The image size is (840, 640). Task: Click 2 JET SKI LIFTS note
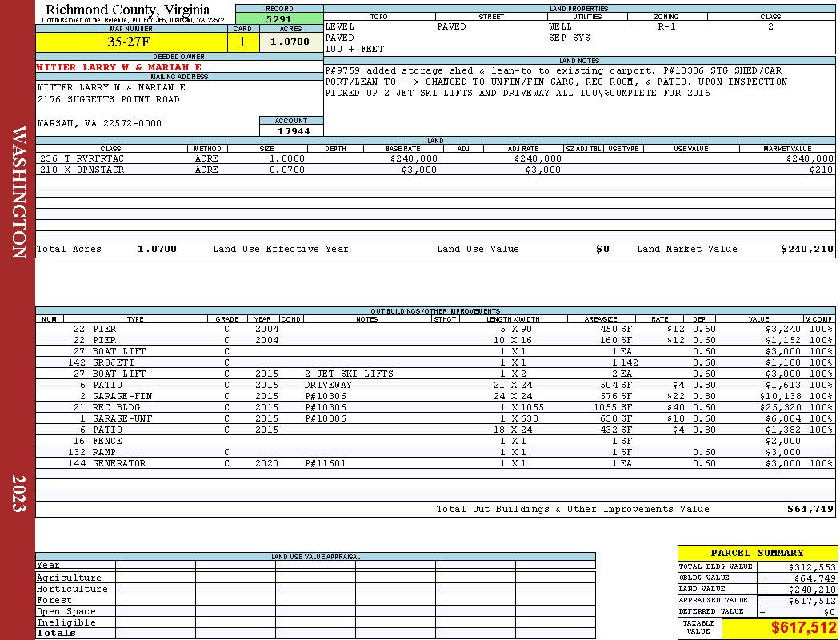tap(349, 374)
